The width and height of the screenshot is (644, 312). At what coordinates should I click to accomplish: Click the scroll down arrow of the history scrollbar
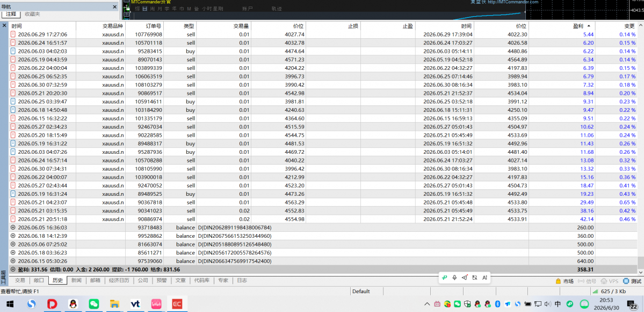640,272
